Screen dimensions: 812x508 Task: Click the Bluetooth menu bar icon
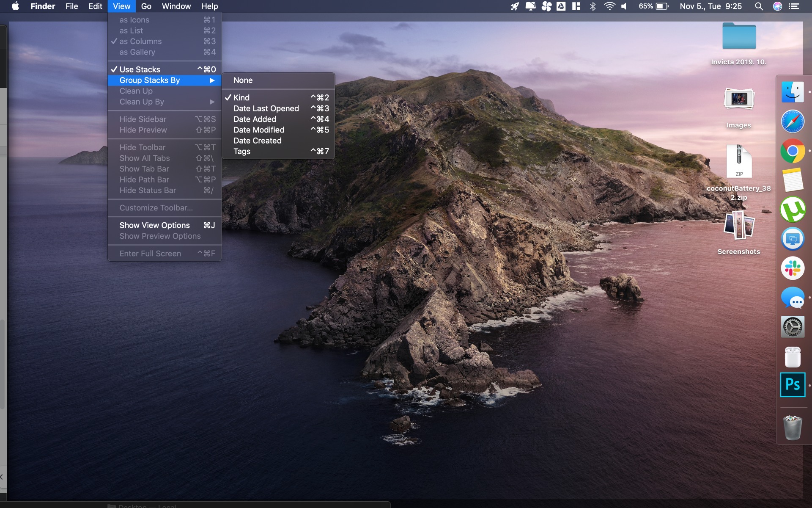(x=593, y=6)
